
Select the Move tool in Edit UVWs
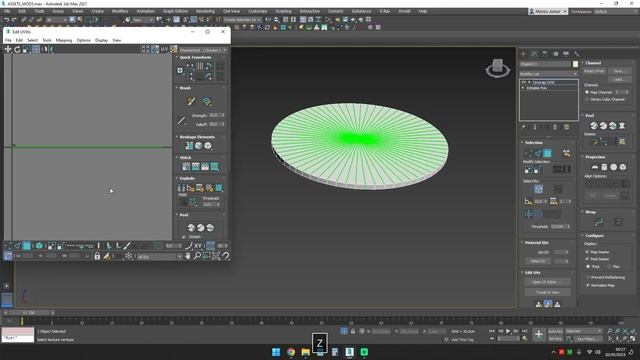8,49
